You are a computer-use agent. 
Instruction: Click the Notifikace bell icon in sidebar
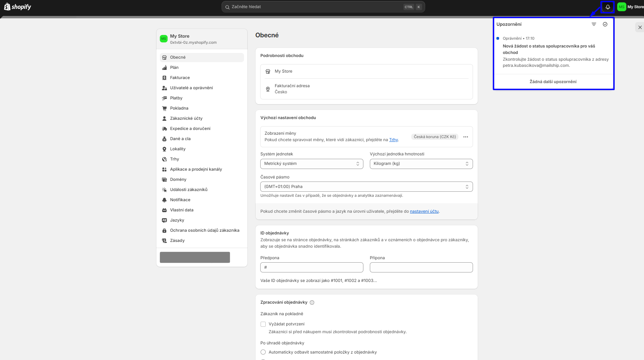165,200
